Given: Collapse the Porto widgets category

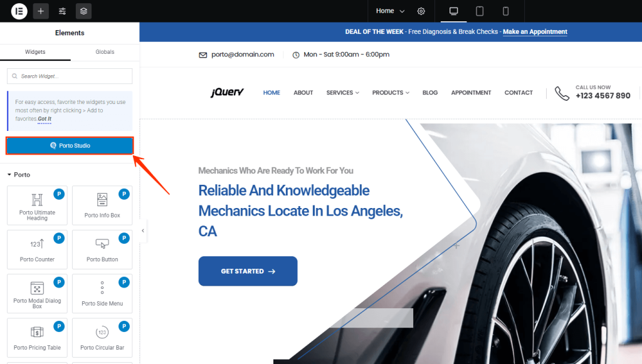Looking at the screenshot, I should pos(9,175).
